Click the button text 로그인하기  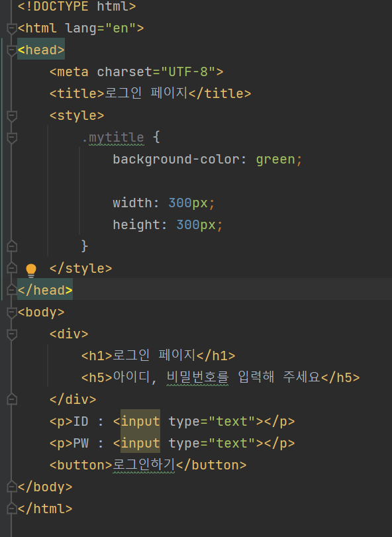pos(144,465)
